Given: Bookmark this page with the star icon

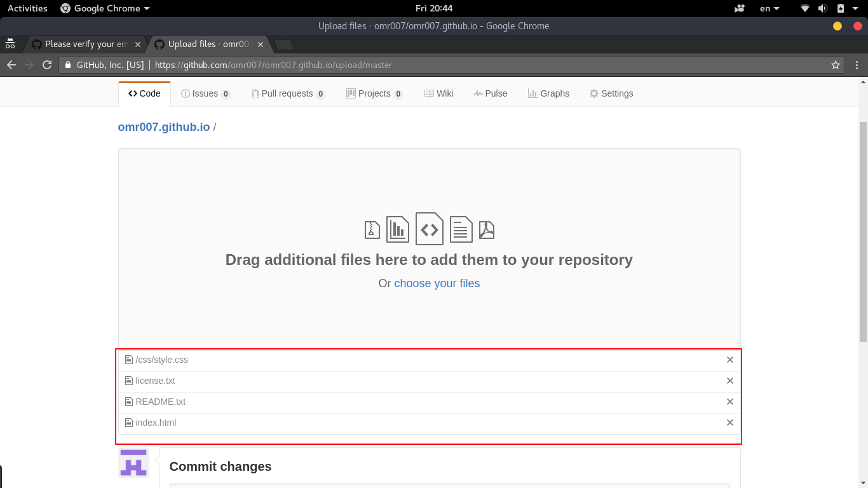Looking at the screenshot, I should click(x=836, y=65).
